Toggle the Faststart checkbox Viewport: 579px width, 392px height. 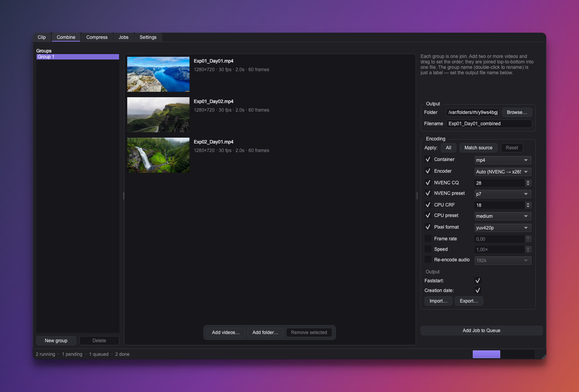(x=478, y=280)
